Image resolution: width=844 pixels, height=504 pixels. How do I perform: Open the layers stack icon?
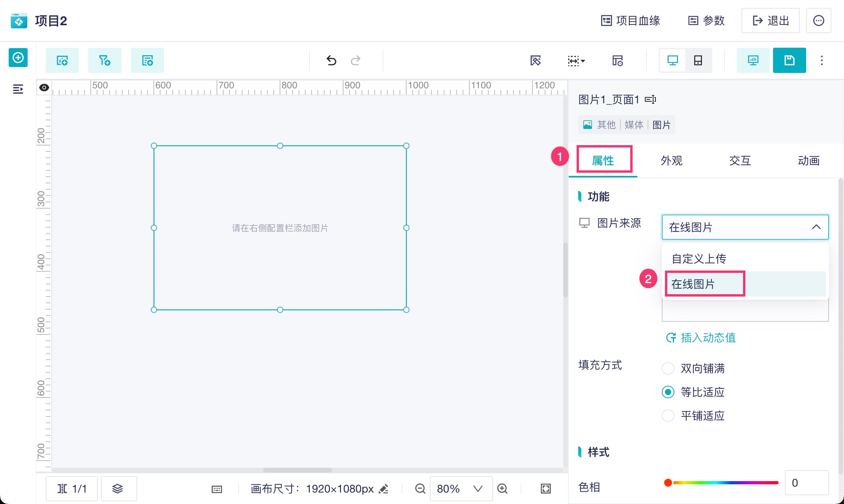[118, 489]
